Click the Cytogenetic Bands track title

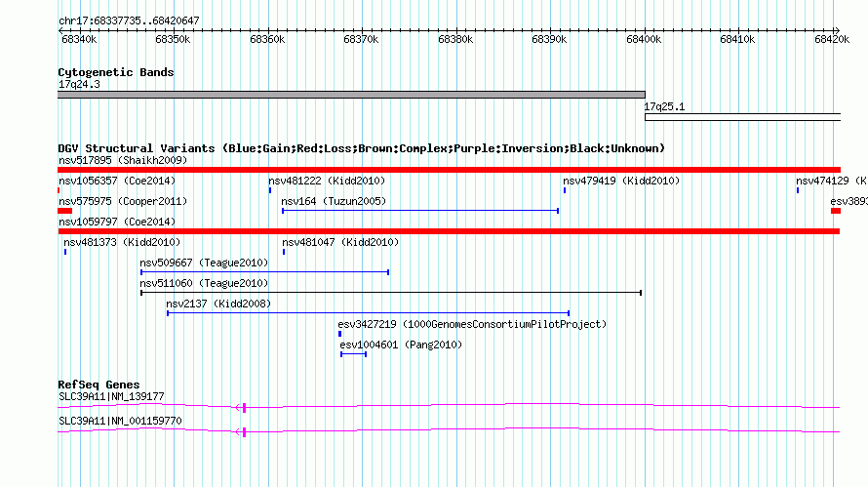[x=116, y=72]
